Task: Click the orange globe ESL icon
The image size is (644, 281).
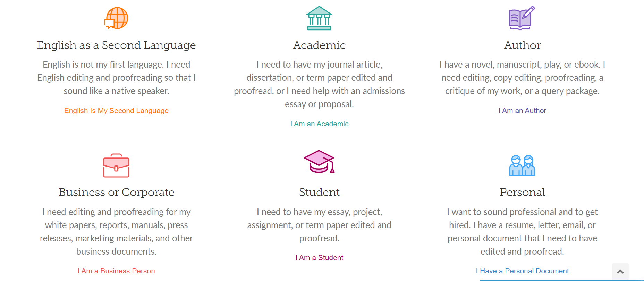Action: (116, 18)
